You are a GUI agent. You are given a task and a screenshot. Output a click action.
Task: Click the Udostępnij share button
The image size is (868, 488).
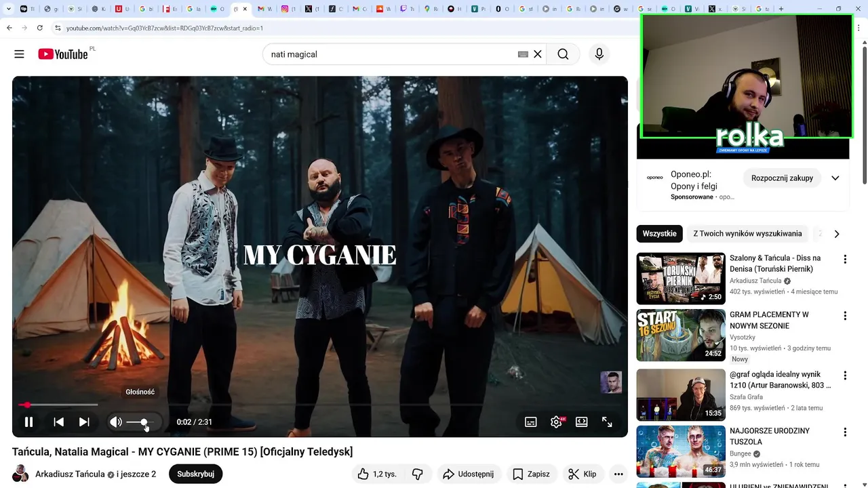pos(469,474)
